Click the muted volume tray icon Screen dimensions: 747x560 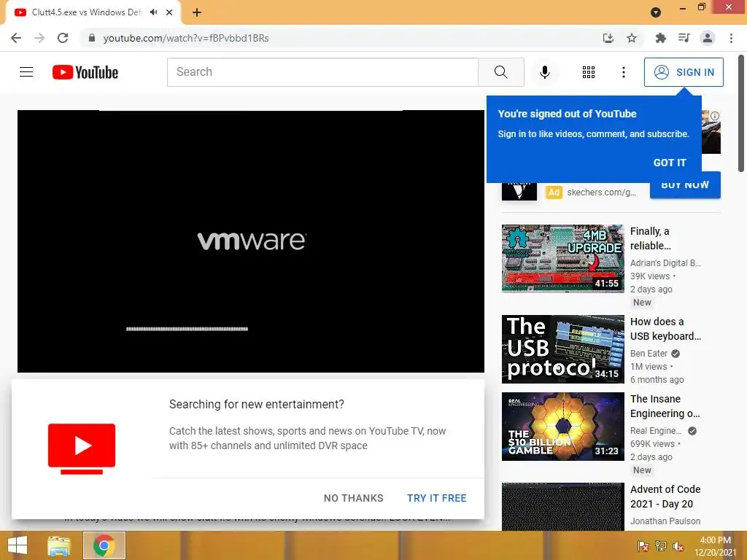coord(678,546)
